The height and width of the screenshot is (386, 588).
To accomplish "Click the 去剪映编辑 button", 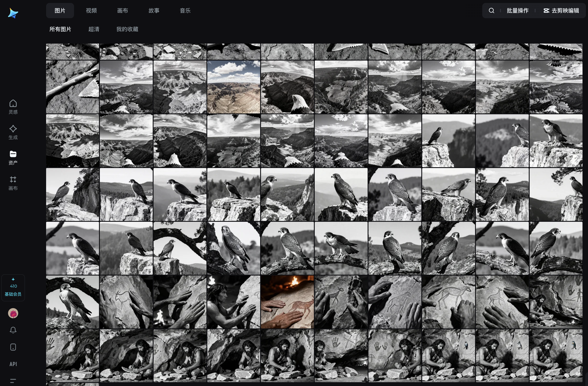I will [561, 11].
